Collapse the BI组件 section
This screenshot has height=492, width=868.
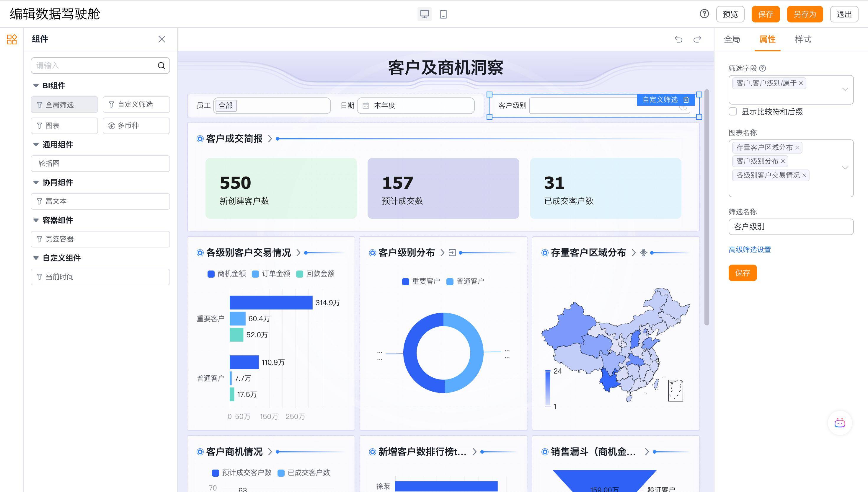click(x=36, y=85)
